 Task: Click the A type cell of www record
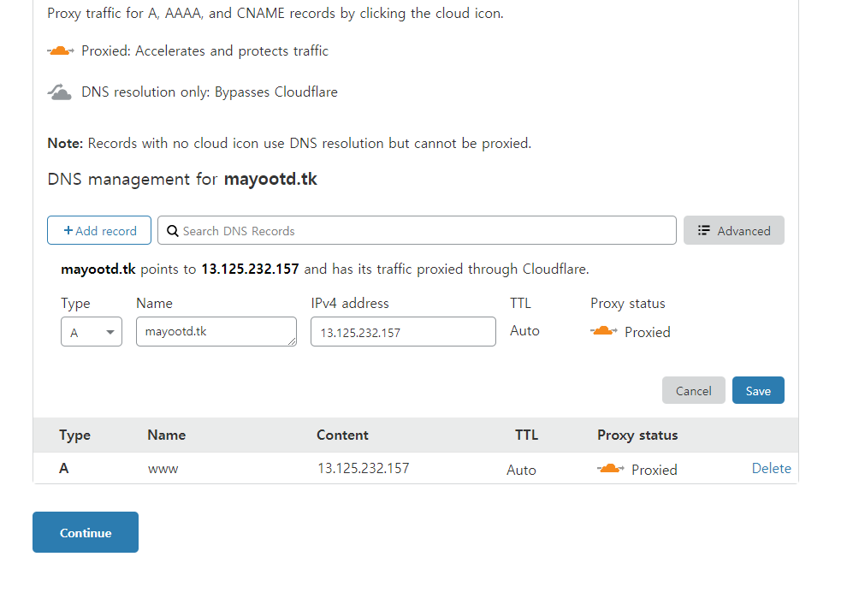tap(63, 469)
